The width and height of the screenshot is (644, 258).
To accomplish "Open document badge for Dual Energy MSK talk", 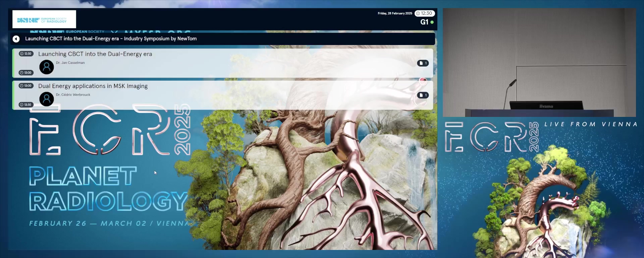I will point(423,95).
